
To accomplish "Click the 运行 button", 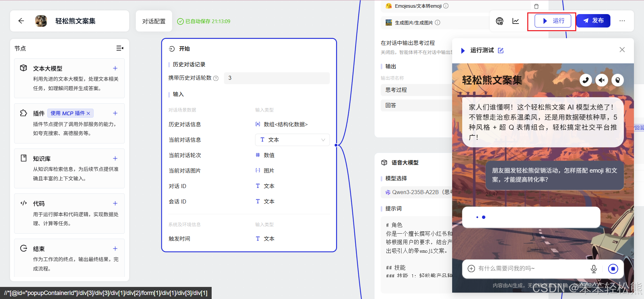I will [553, 21].
